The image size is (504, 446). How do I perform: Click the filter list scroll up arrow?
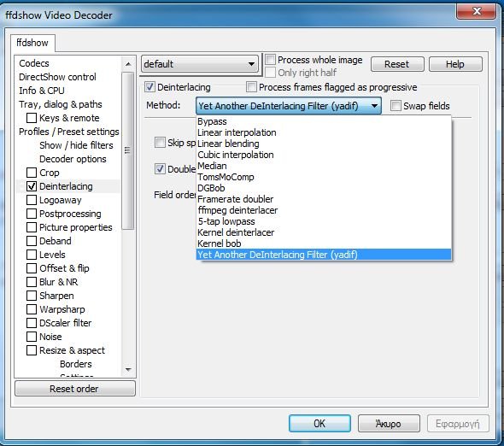128,64
